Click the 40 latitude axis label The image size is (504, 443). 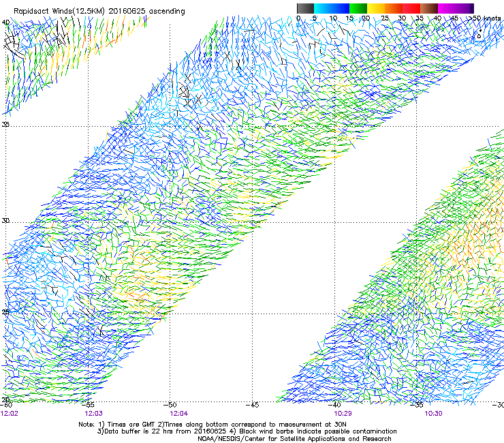pos(5,22)
